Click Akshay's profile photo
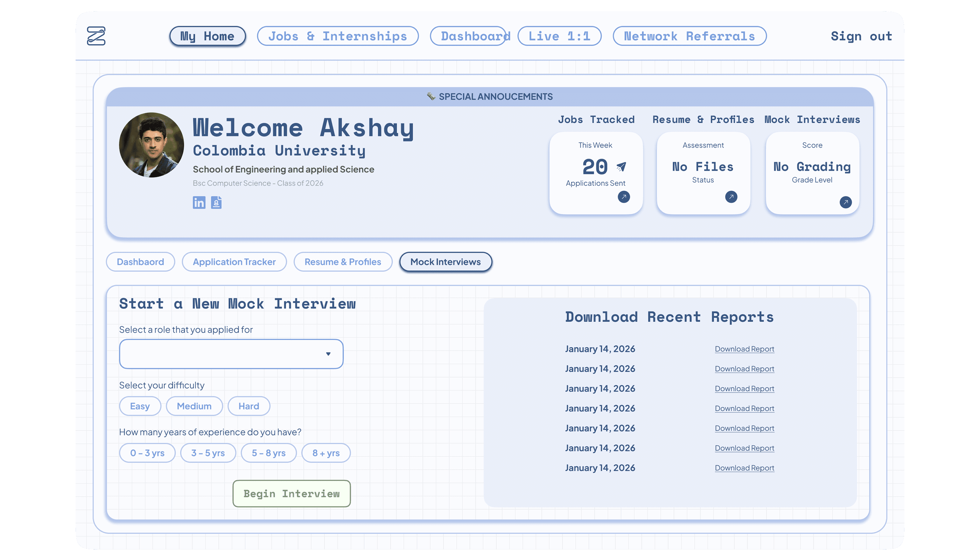Viewport: 980px width, 560px height. coord(152,145)
